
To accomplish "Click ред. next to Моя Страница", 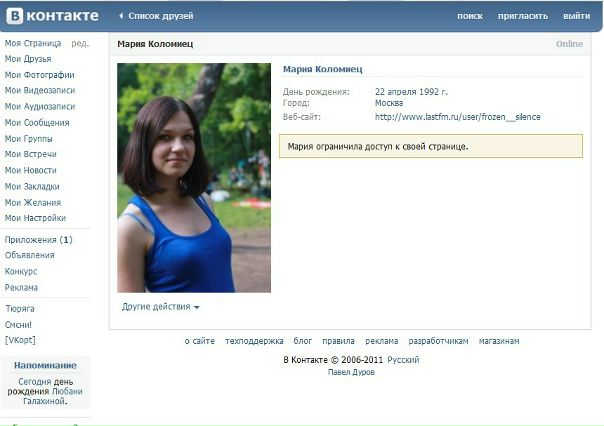I will (x=80, y=43).
